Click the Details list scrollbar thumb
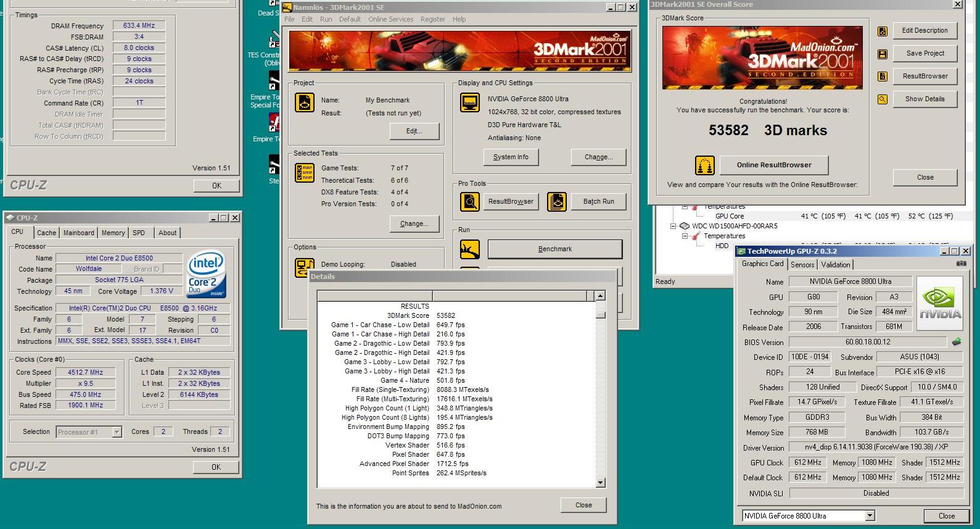Screen dimensions: 980x529 pyautogui.click(x=600, y=315)
